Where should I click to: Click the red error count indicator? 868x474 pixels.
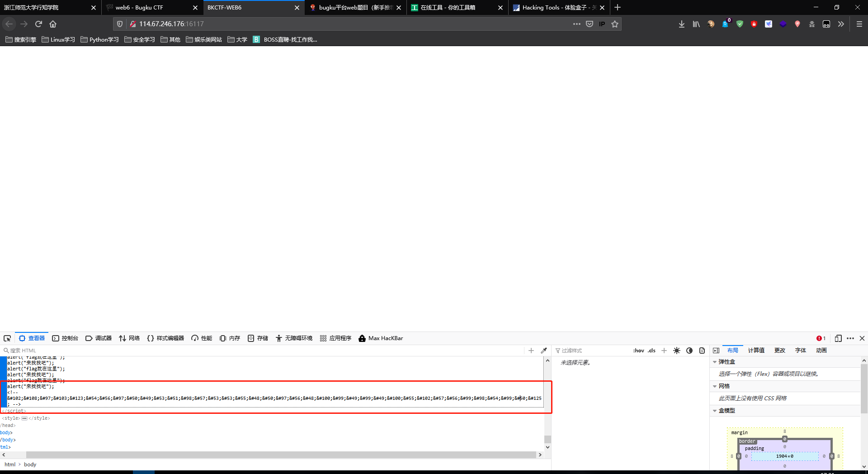821,338
